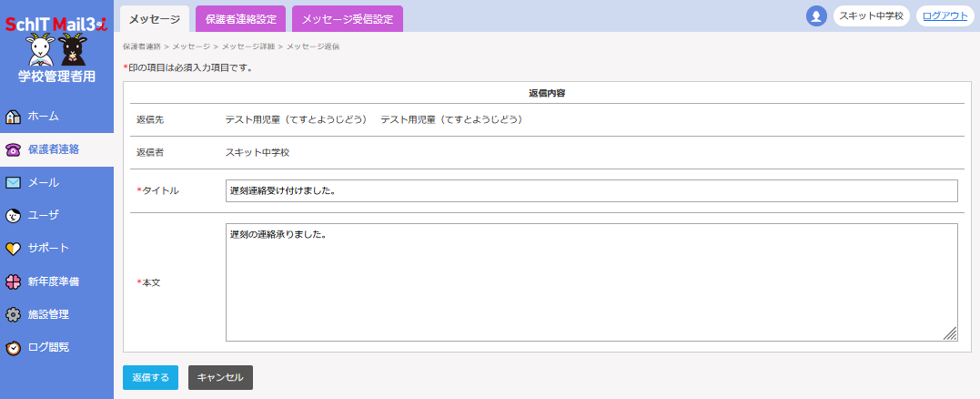Viewport: 980px width, 399px height.
Task: Open the 保護者連絡設定 tab
Action: tap(240, 18)
